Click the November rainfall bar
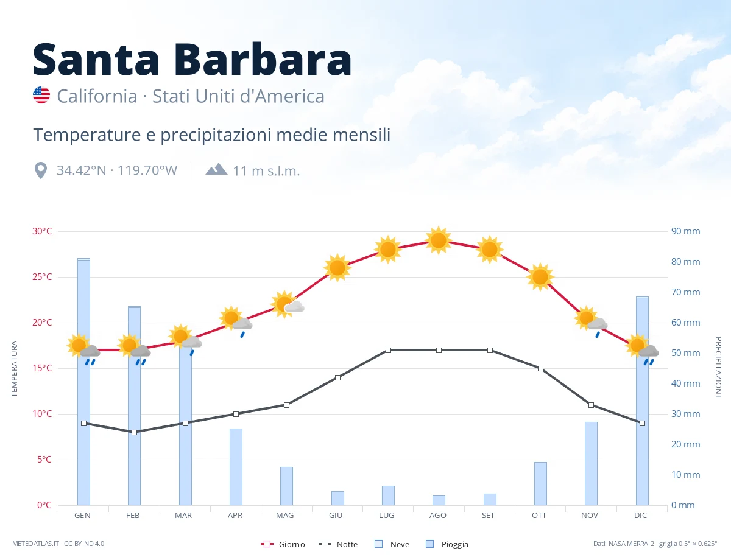731x560 pixels. (x=591, y=463)
